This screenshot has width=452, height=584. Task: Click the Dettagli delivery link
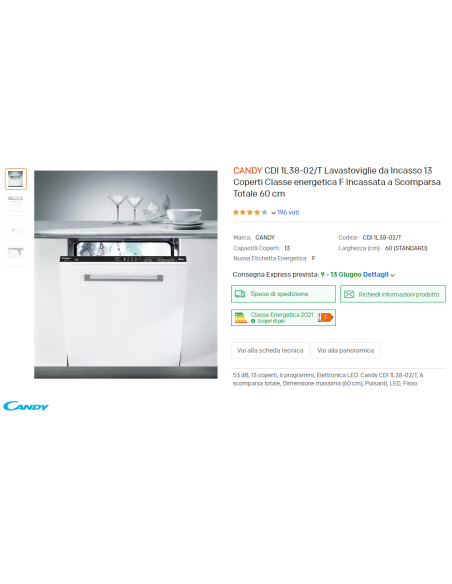376,274
